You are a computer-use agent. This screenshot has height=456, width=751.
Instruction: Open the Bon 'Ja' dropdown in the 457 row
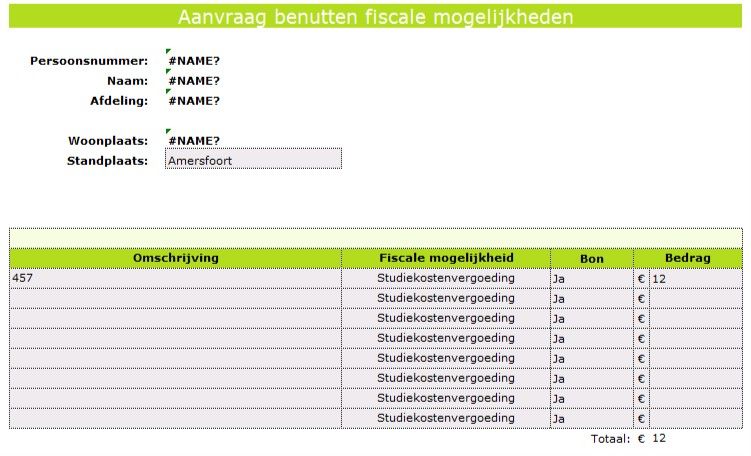(x=591, y=279)
